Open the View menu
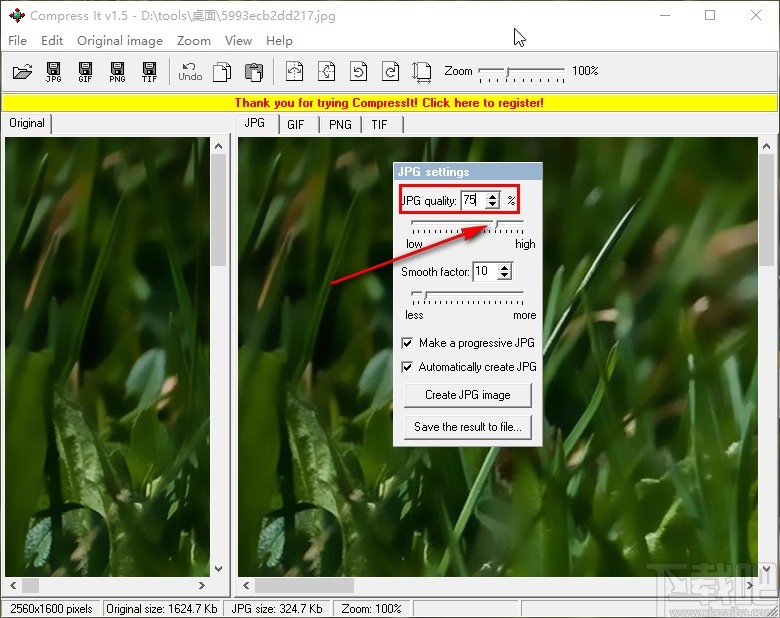Viewport: 780px width, 618px height. [x=238, y=41]
